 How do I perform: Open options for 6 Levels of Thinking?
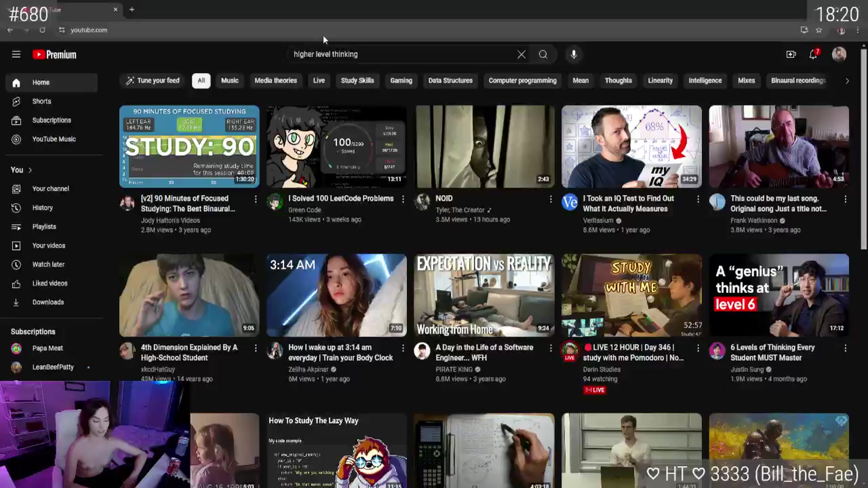[x=845, y=348]
